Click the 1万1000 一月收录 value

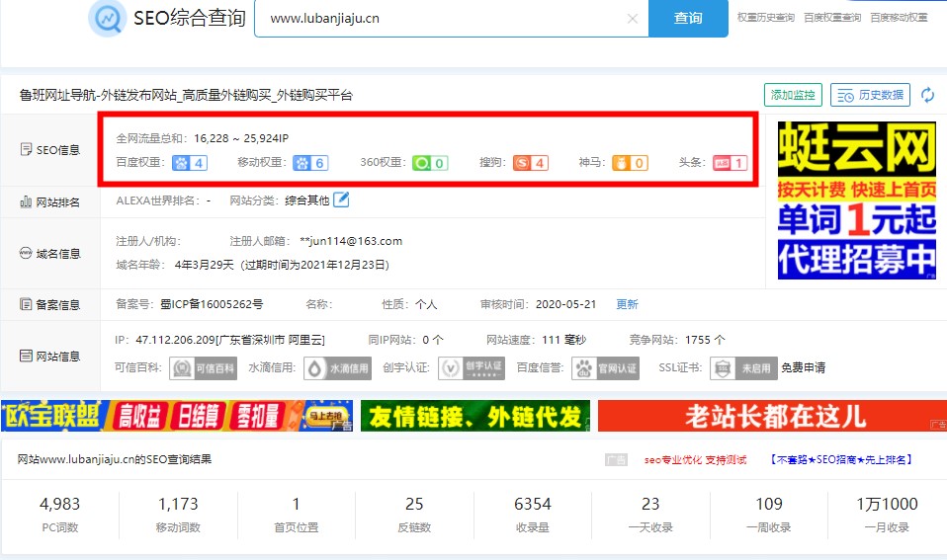click(x=887, y=504)
